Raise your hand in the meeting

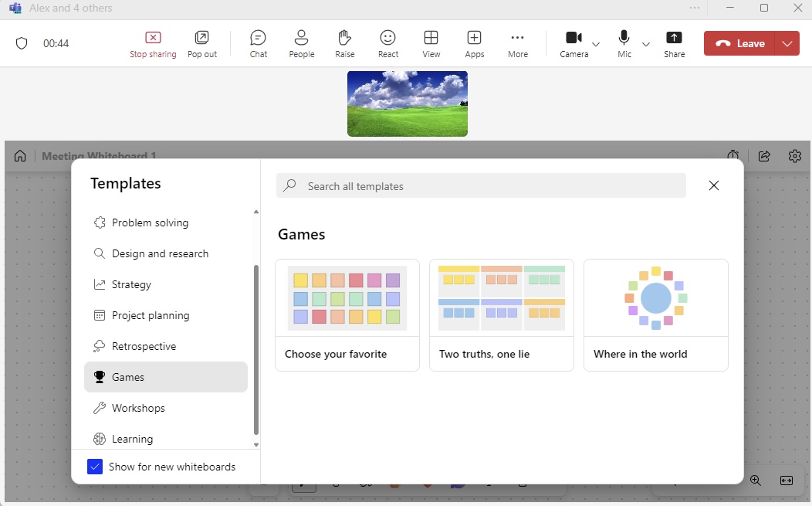pos(344,43)
